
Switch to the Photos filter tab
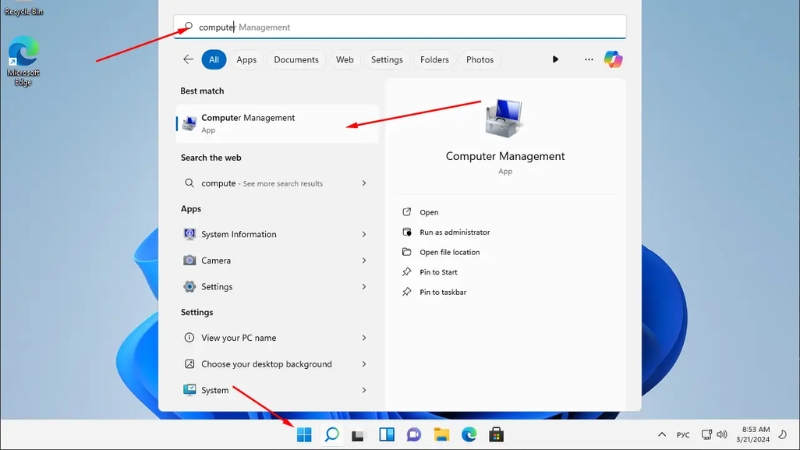click(x=480, y=59)
